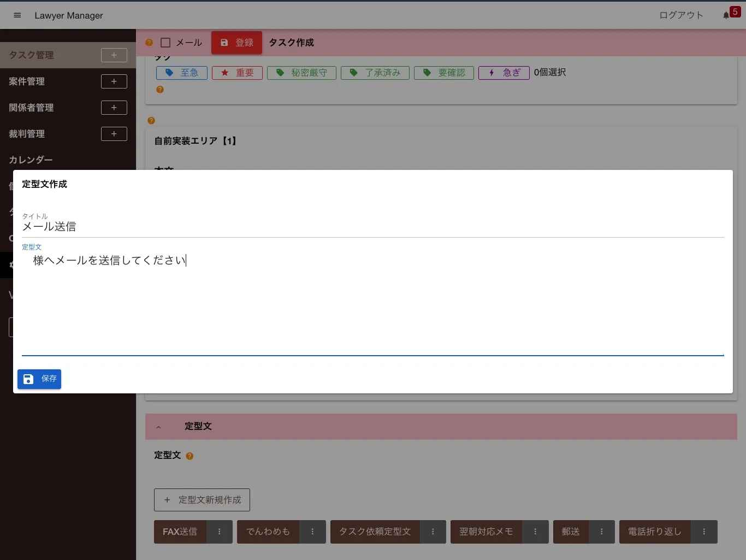Open options menu for 郵送 template
Viewport: 746px width, 560px height.
click(602, 532)
